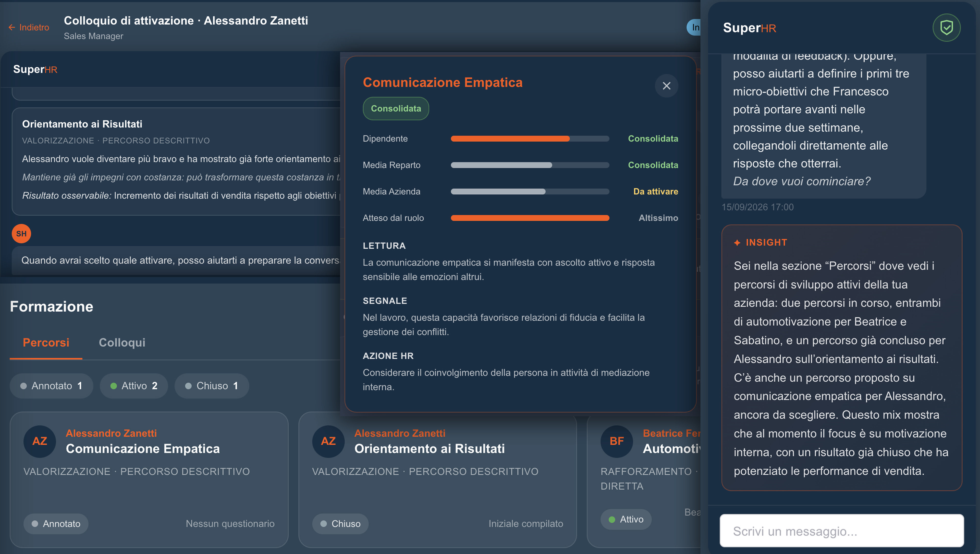Click the Media Azienda progress bar

point(529,191)
